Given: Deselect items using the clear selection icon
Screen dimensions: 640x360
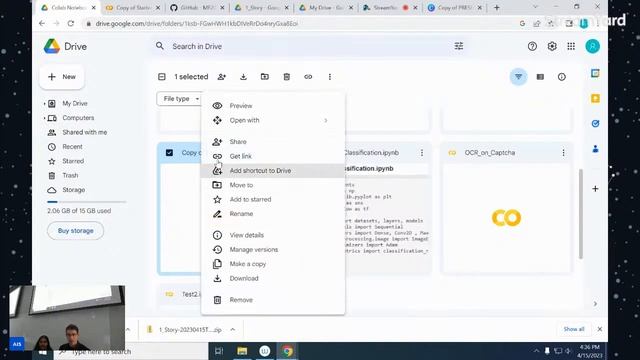Looking at the screenshot, I should coord(162,77).
